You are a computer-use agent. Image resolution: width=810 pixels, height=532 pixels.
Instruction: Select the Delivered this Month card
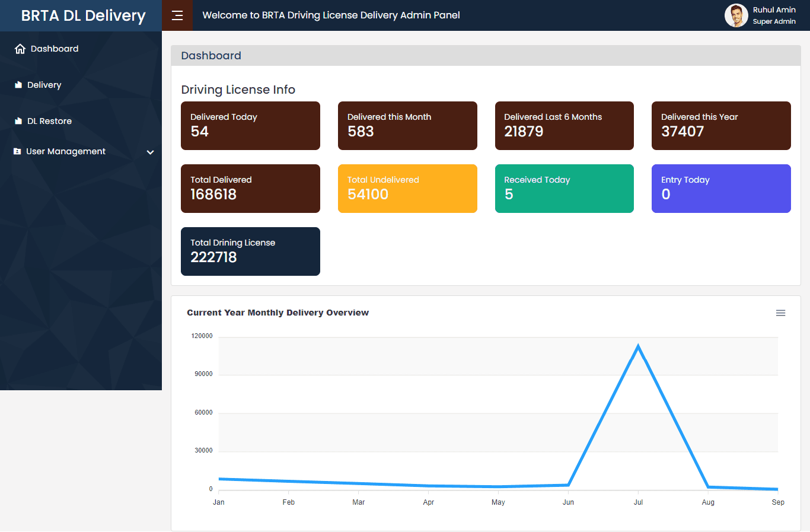pos(407,126)
